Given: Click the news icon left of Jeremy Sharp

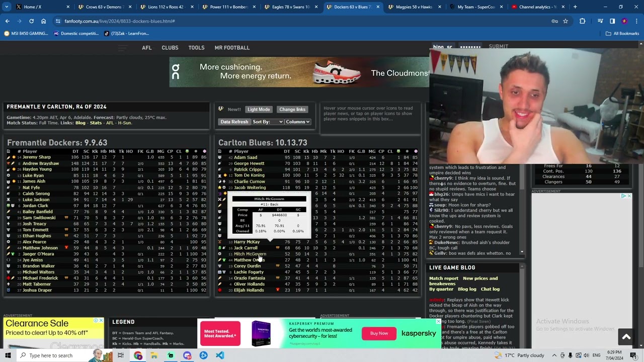Looking at the screenshot, I should click(9, 157).
